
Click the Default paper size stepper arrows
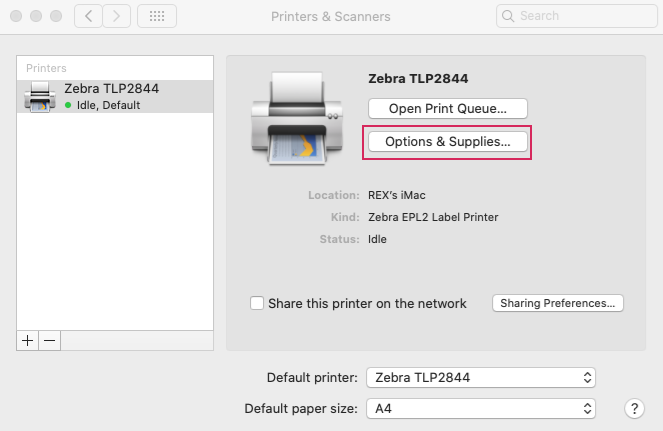coord(587,409)
